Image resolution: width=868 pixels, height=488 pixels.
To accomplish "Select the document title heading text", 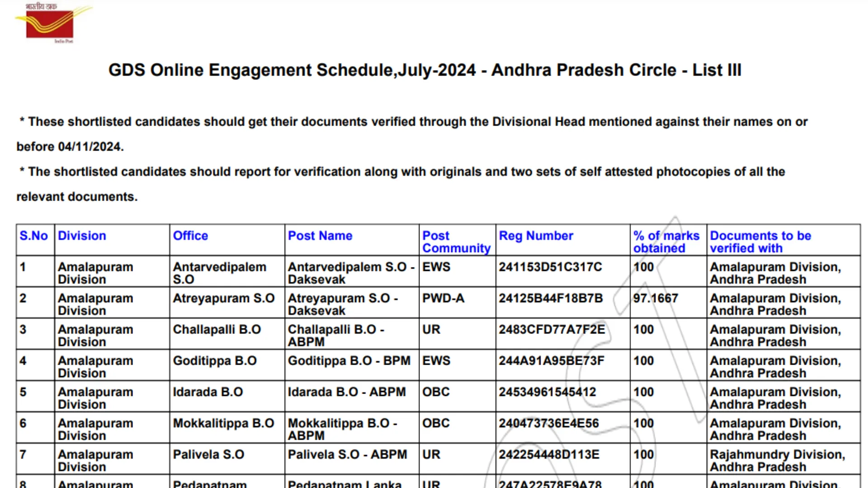I will point(425,70).
